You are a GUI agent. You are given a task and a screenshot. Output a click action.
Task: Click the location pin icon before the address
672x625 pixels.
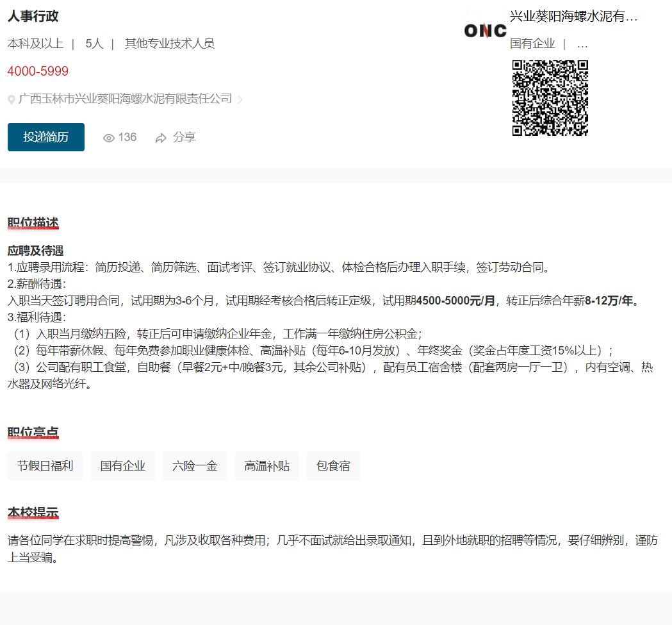[12, 100]
